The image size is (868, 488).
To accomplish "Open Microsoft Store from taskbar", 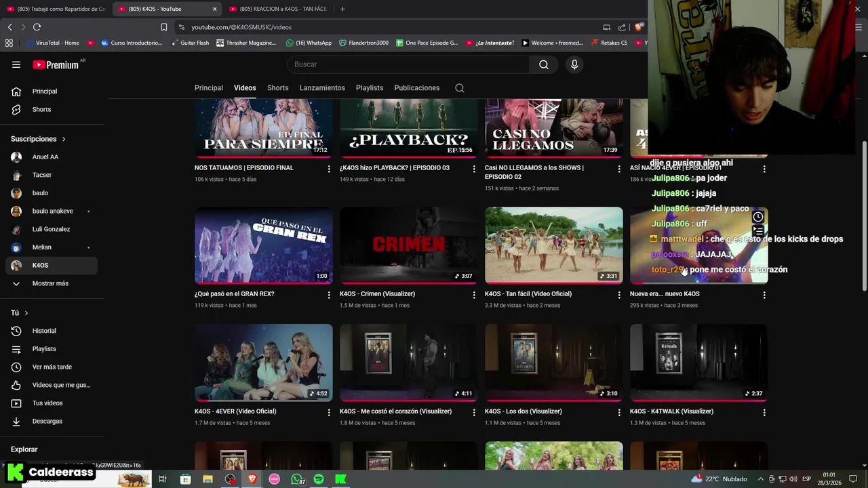I will coord(185,479).
